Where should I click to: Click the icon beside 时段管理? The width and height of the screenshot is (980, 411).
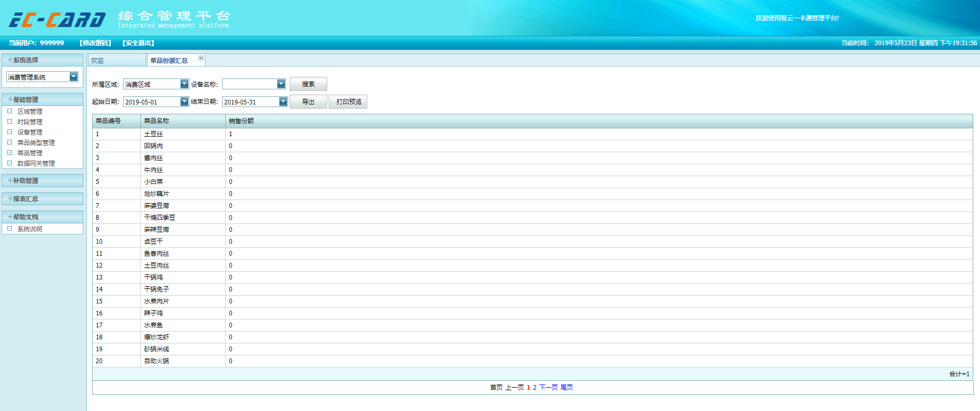9,122
